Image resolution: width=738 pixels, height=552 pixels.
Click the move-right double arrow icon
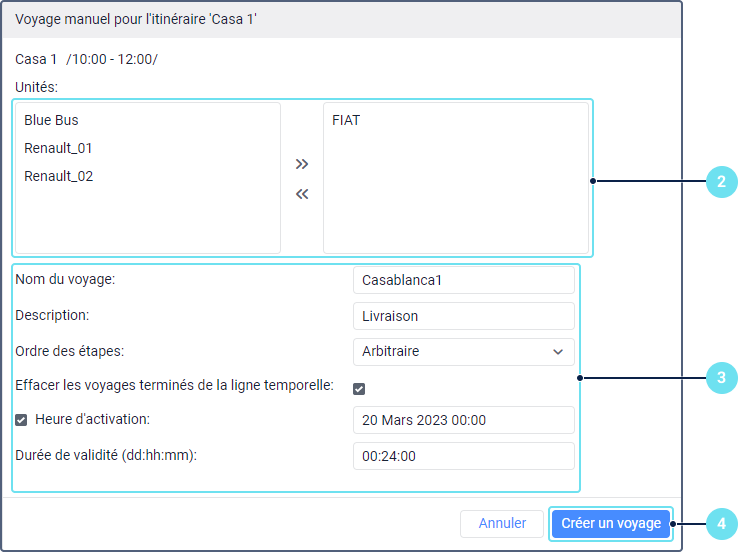point(302,164)
